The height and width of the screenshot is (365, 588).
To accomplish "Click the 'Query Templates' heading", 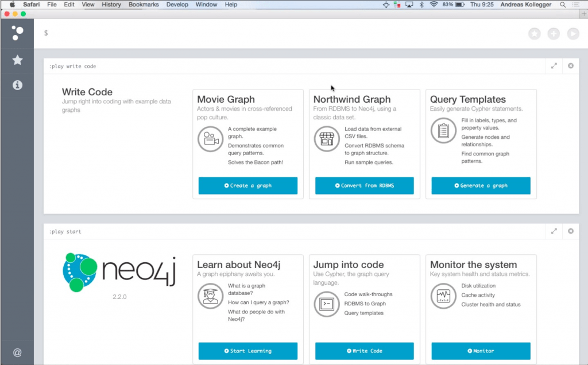I will pyautogui.click(x=467, y=99).
